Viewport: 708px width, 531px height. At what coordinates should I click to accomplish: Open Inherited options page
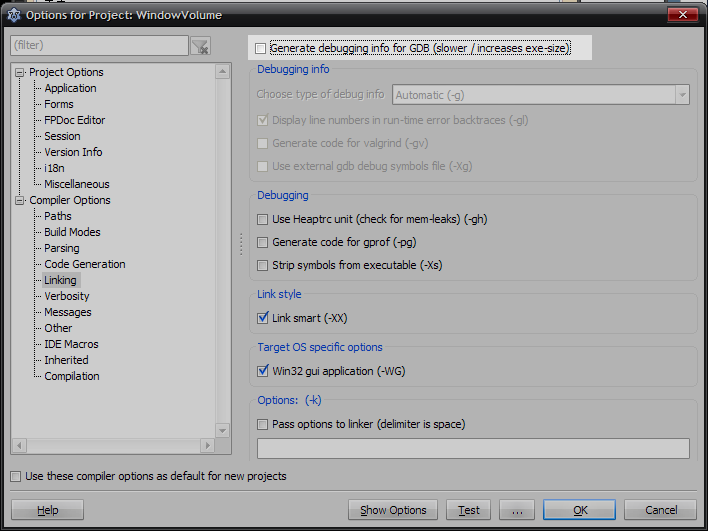66,360
